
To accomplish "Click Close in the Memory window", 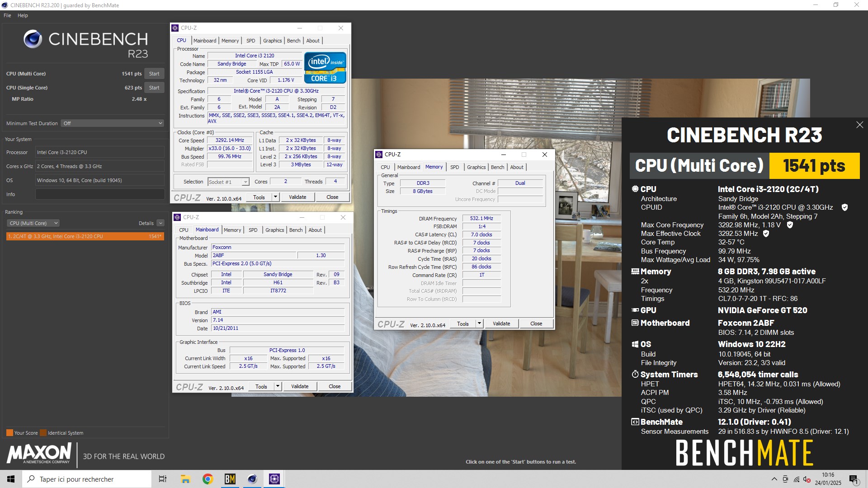I will click(x=536, y=324).
